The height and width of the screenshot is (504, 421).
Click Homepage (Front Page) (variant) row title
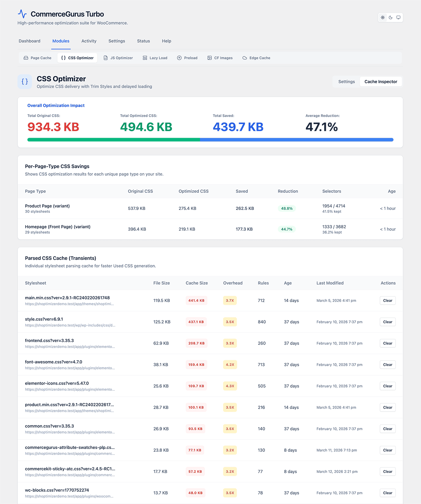coord(58,227)
